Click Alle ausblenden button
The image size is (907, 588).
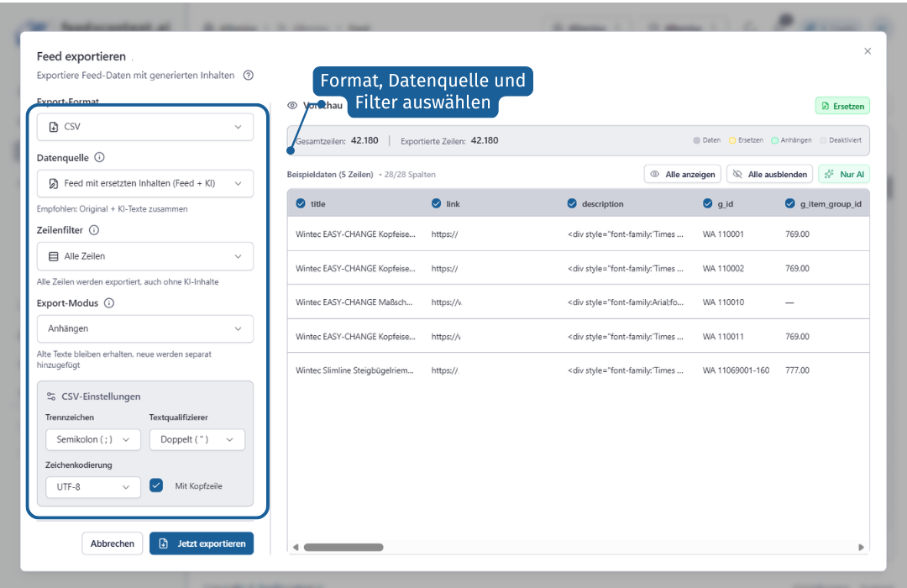(x=770, y=174)
